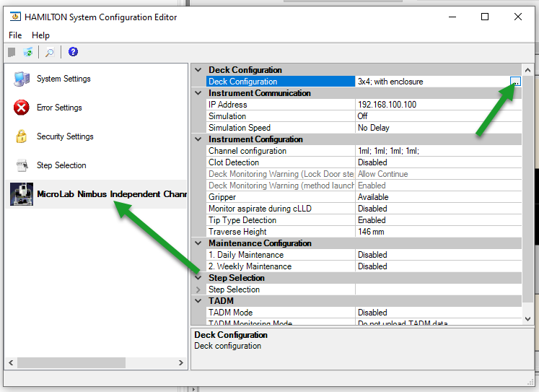Select the Simulation property label
539x392 pixels.
(227, 116)
